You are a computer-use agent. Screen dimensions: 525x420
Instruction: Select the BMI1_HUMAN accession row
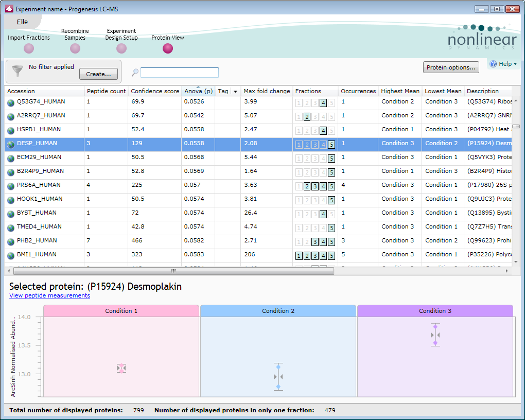pyautogui.click(x=258, y=255)
